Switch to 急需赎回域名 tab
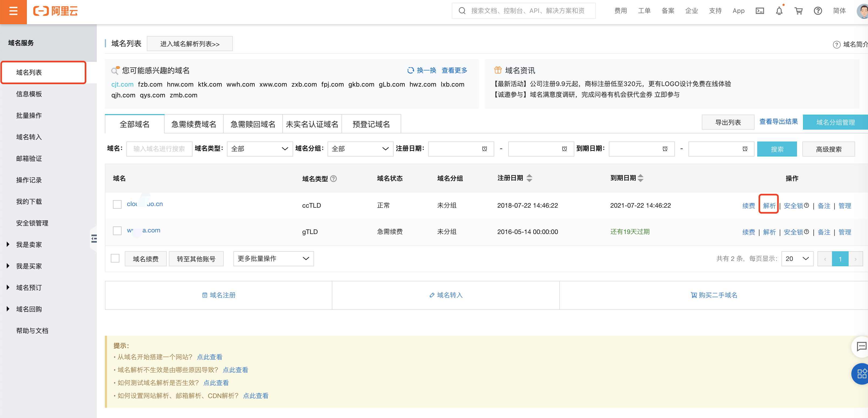The height and width of the screenshot is (418, 868). click(x=253, y=124)
